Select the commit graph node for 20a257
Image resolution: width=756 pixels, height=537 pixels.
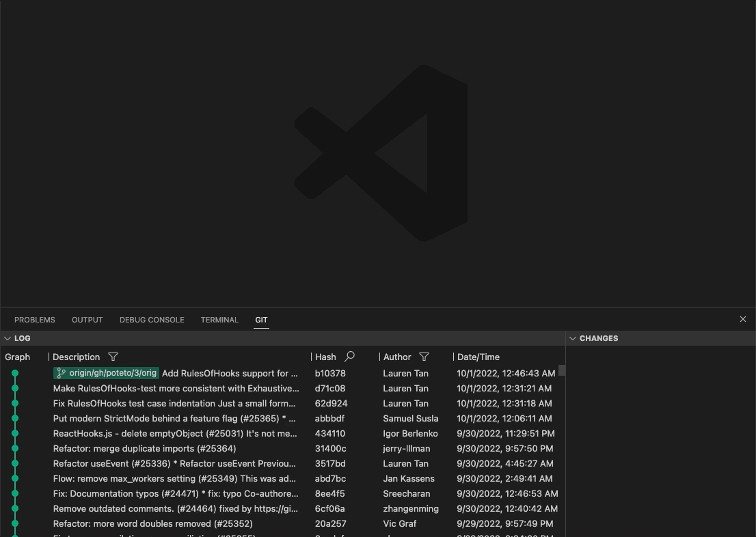pos(15,523)
